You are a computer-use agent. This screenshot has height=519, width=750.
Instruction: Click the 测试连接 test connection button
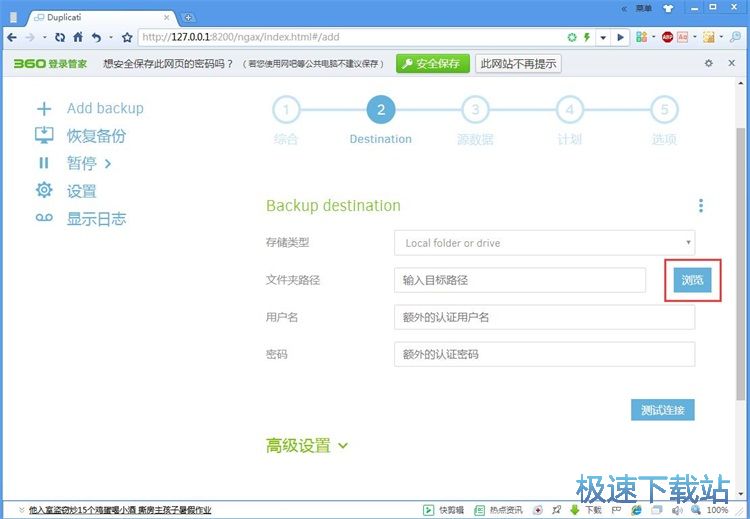click(x=662, y=410)
